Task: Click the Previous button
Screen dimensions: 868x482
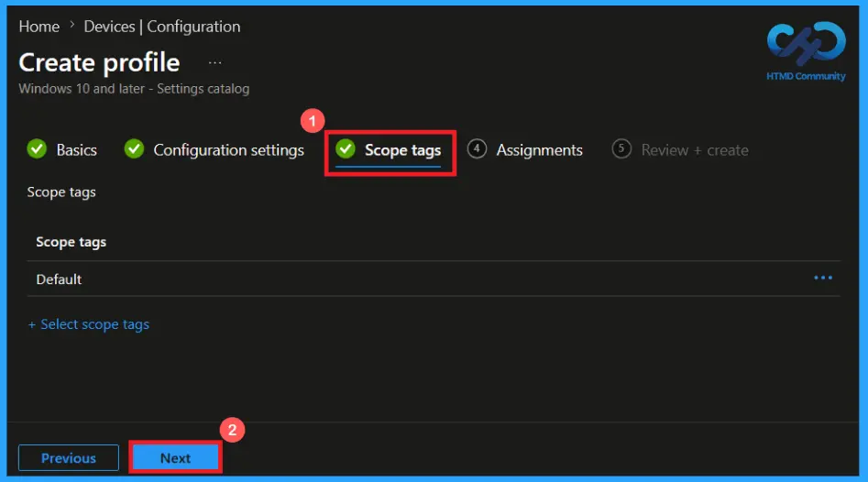Action: [69, 457]
